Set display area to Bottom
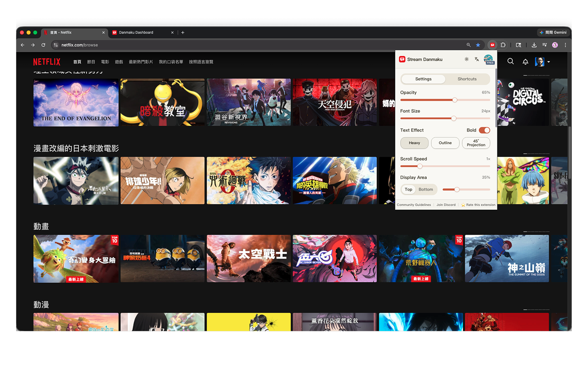 426,190
